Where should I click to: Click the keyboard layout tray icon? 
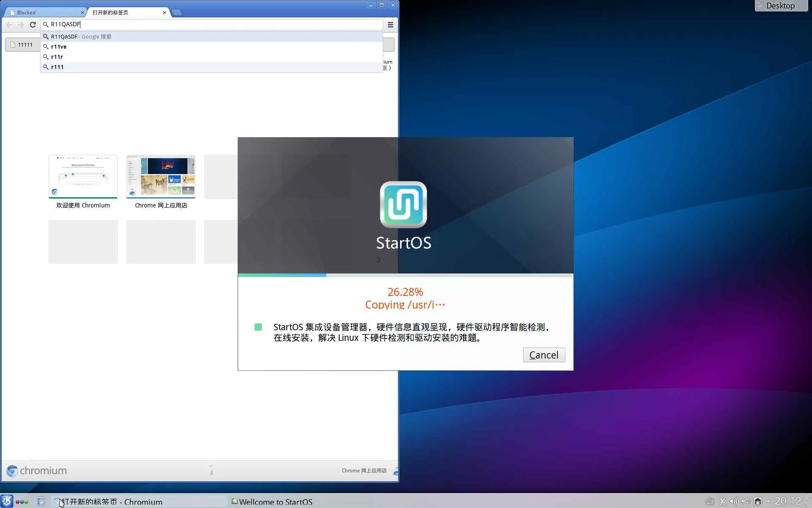[710, 501]
